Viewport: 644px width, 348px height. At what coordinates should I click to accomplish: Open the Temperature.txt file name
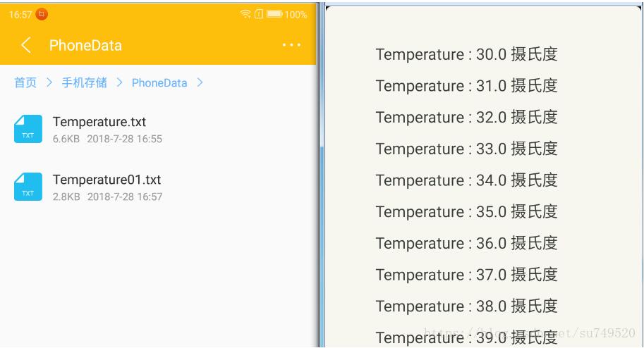[99, 122]
